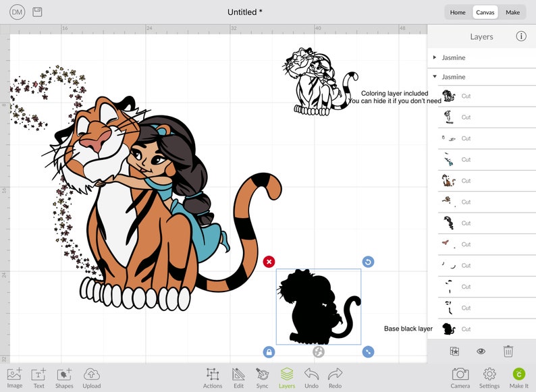Open the Sync colors tool
This screenshot has width=536, height=392.
[x=262, y=378]
